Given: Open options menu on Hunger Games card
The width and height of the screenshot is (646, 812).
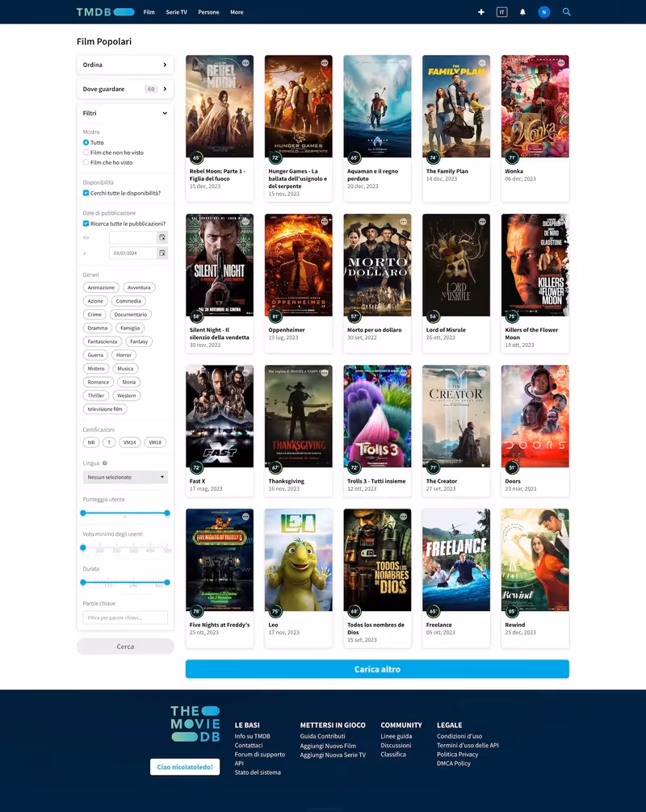Looking at the screenshot, I should (x=325, y=63).
